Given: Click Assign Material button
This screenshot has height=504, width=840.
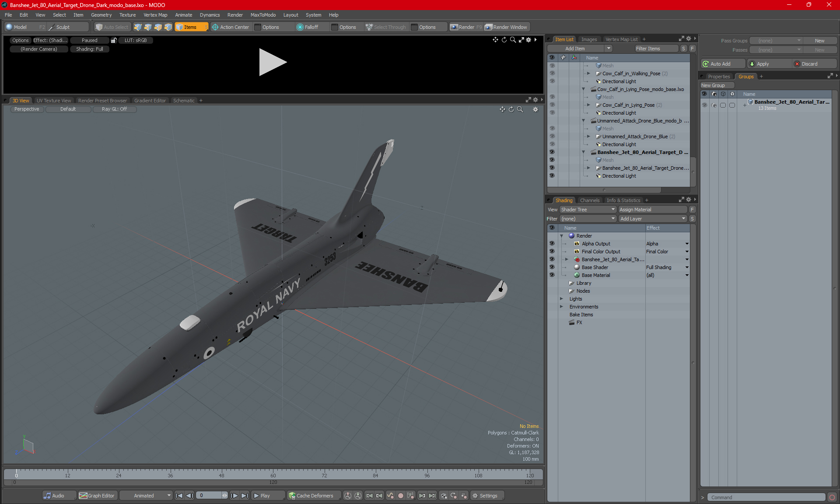Looking at the screenshot, I should (x=653, y=210).
